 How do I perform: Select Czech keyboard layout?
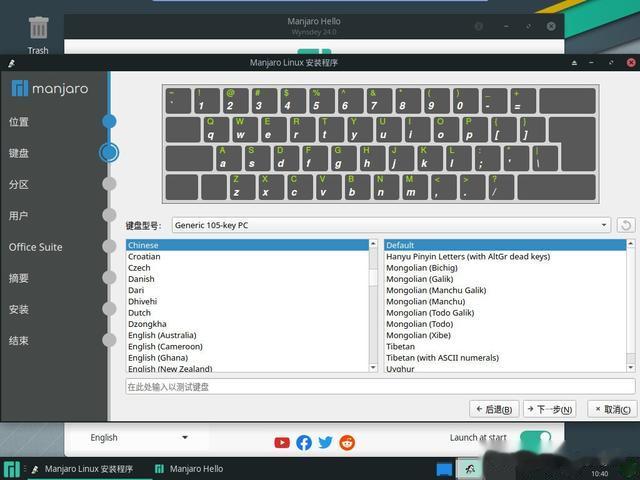tap(247, 268)
